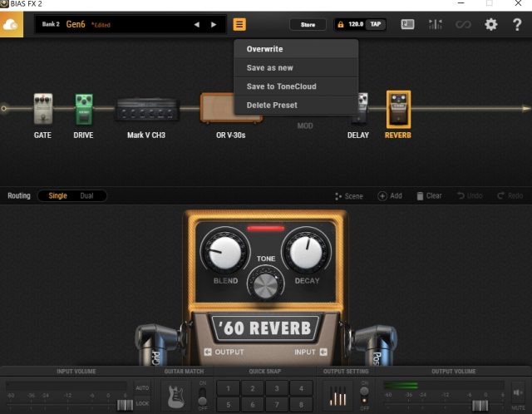532x414 pixels.
Task: Toggle input volume LOCK
Action: (x=142, y=403)
